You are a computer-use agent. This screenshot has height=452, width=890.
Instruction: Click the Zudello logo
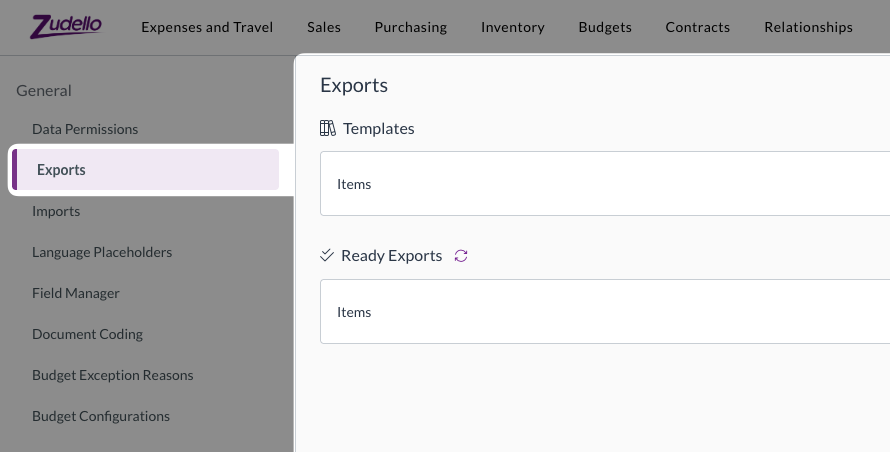point(66,26)
